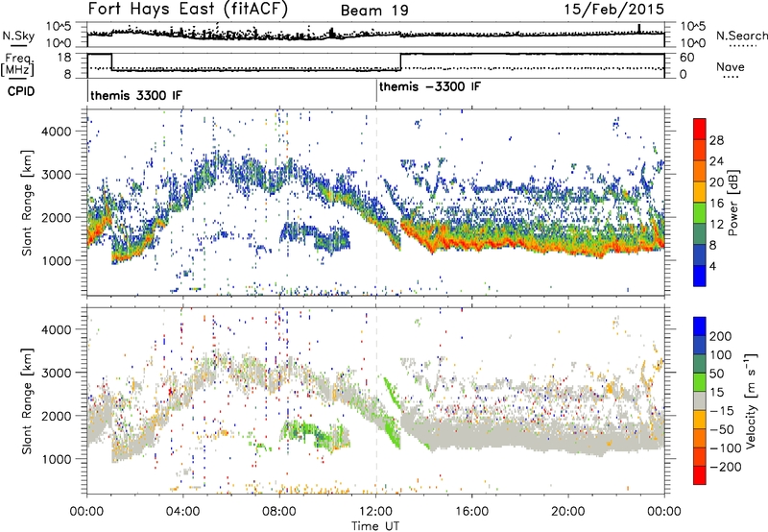
Task: Click the '-200' value on Velocity scale
Action: (x=725, y=467)
